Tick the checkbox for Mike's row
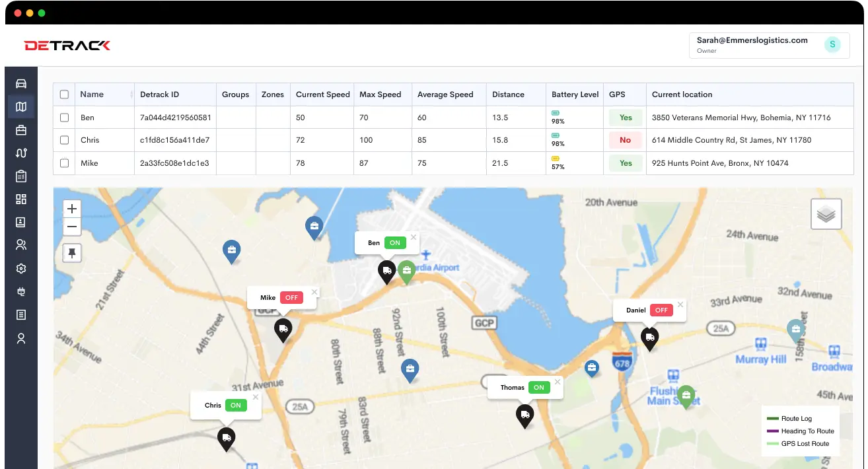Viewport: 868px width, 469px height. 64,163
